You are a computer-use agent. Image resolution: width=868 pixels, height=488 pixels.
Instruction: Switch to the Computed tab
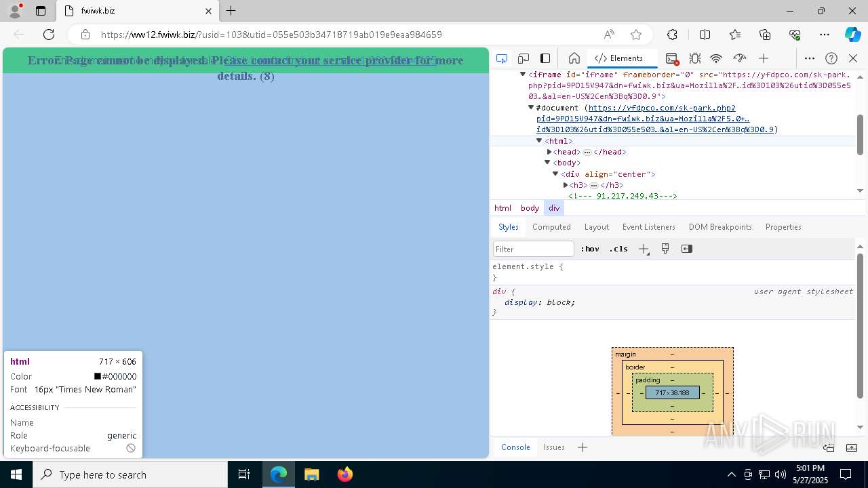pyautogui.click(x=551, y=227)
